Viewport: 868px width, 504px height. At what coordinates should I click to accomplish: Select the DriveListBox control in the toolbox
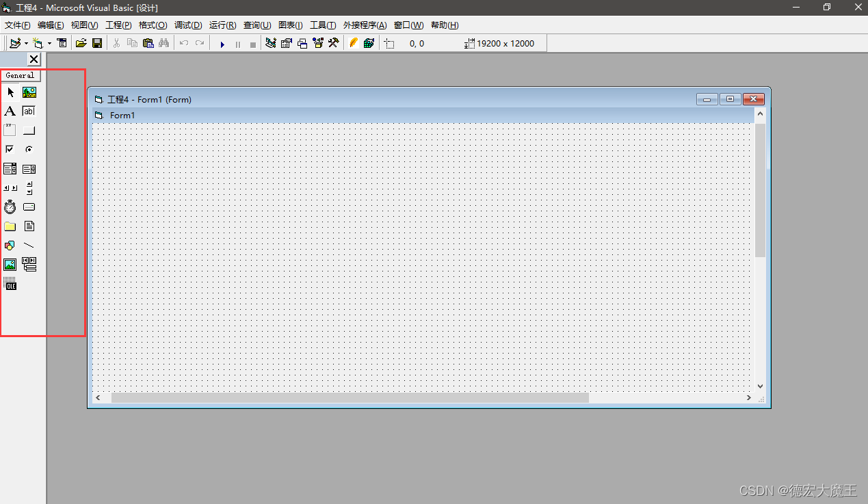coord(29,207)
